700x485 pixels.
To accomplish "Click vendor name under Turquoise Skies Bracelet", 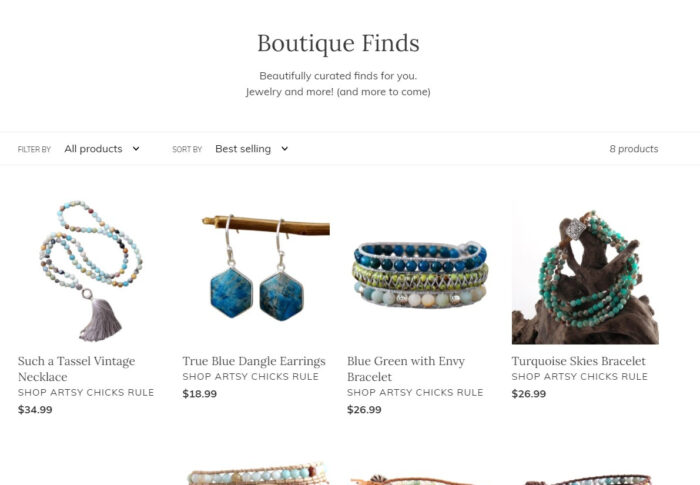I will point(579,376).
